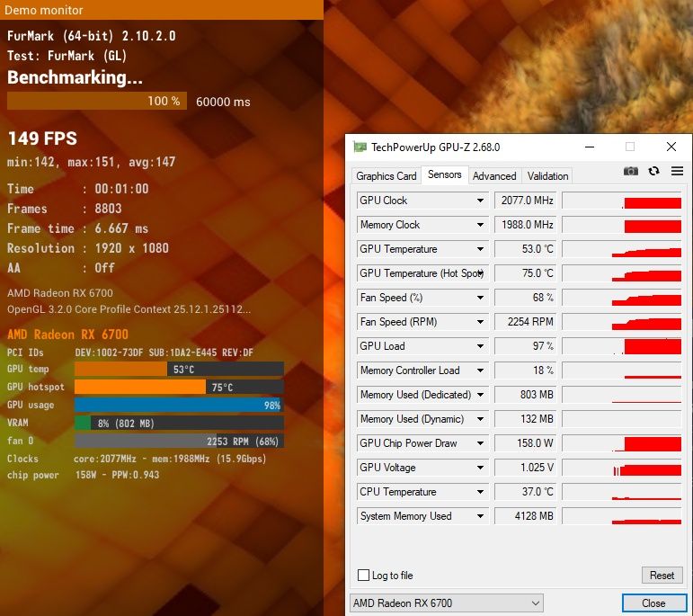Click the 1.025 V voltage value
Screen dimensions: 693x616
(x=525, y=468)
